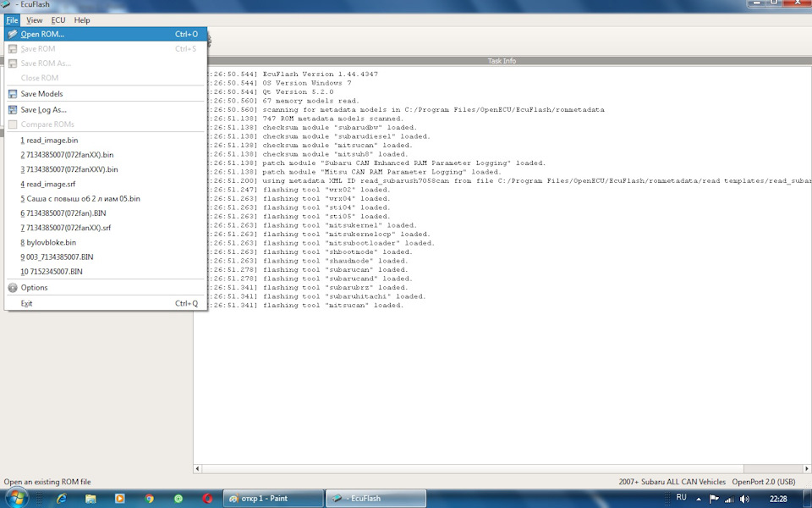The width and height of the screenshot is (812, 508).
Task: Click the EcuFlash Version 1.44.4347 log line
Action: (320, 75)
